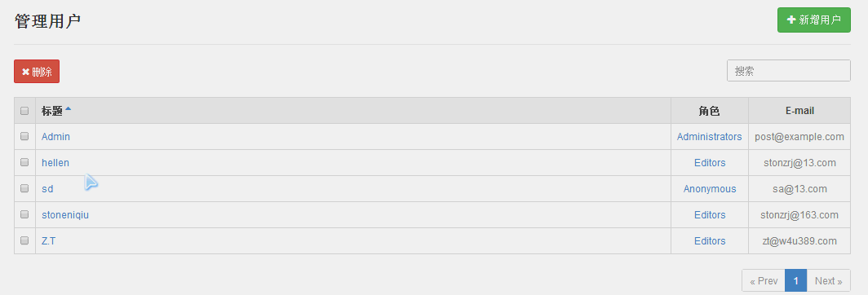Select page 1 in the pagination
This screenshot has height=295, width=868.
[x=796, y=280]
